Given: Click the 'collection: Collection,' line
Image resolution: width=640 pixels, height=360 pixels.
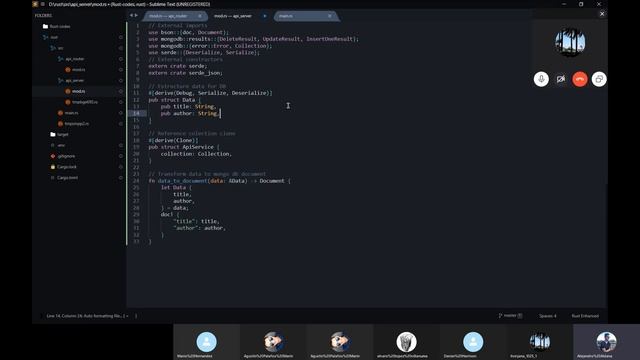Looking at the screenshot, I should (x=196, y=154).
